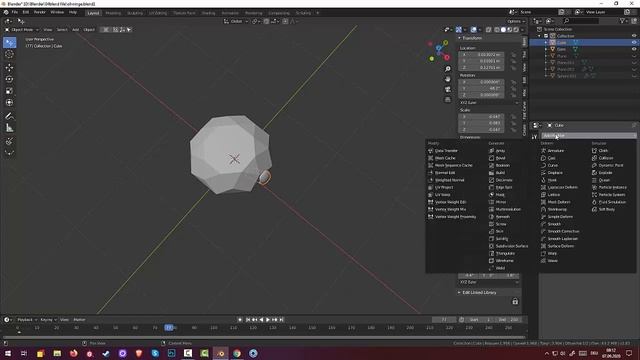Collapse the Collection tree item

point(539,36)
